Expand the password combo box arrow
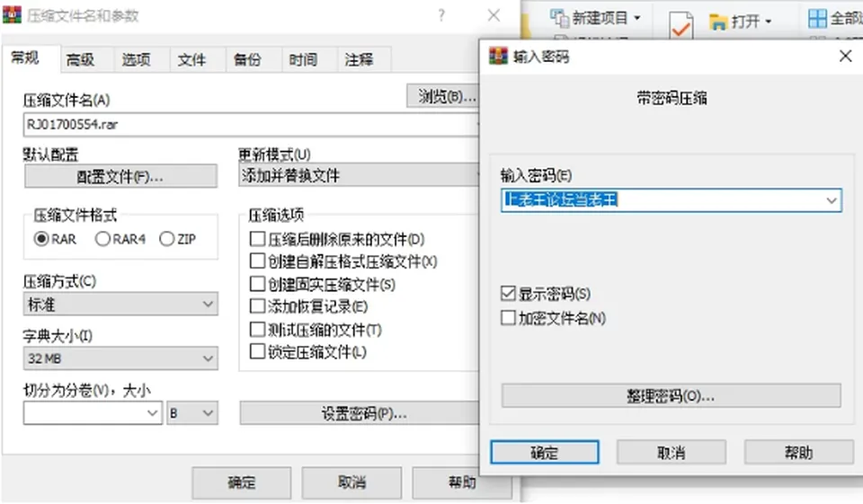863x504 pixels. click(x=831, y=200)
